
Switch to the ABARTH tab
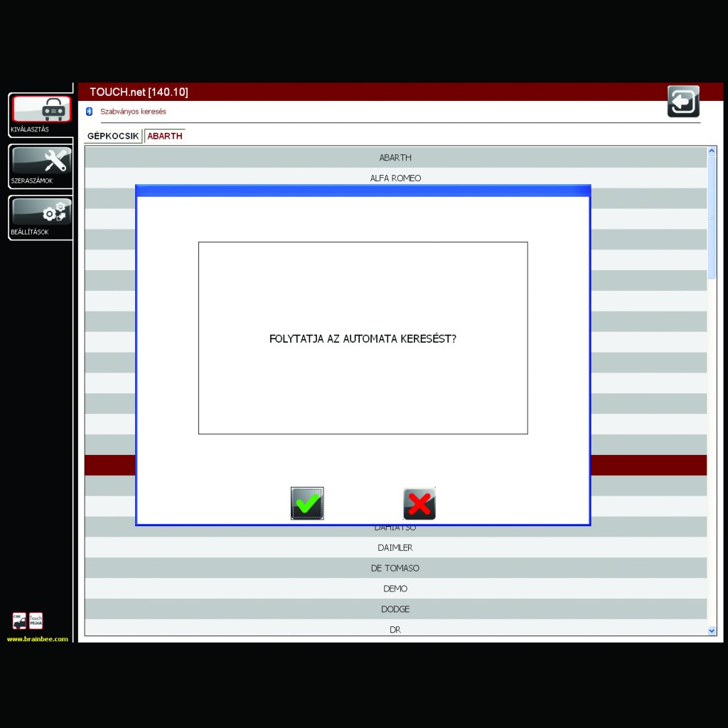point(165,136)
